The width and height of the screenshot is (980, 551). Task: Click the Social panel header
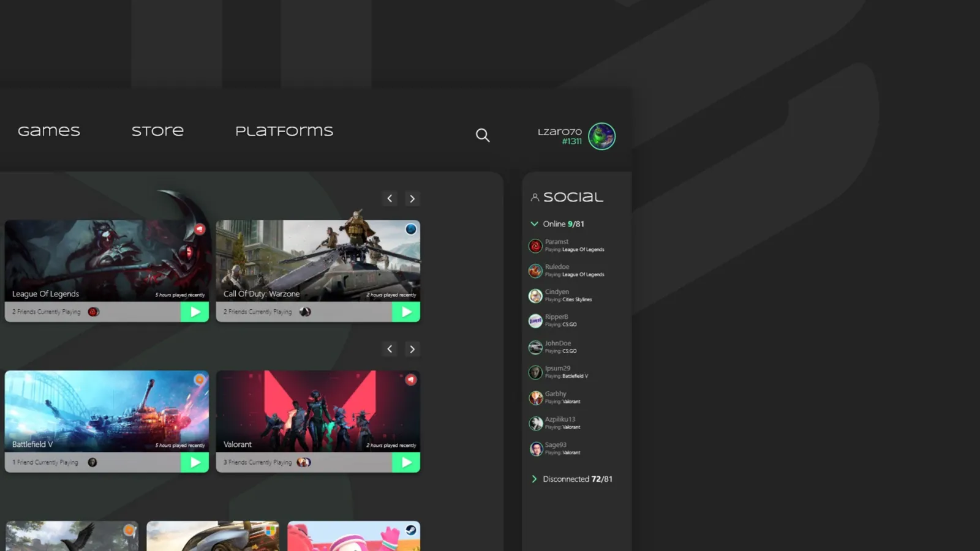pyautogui.click(x=567, y=197)
